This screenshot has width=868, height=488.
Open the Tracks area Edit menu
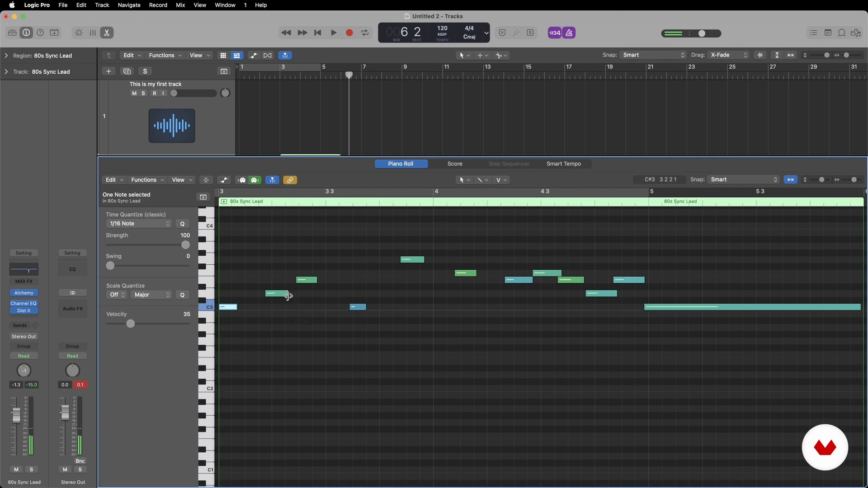132,55
